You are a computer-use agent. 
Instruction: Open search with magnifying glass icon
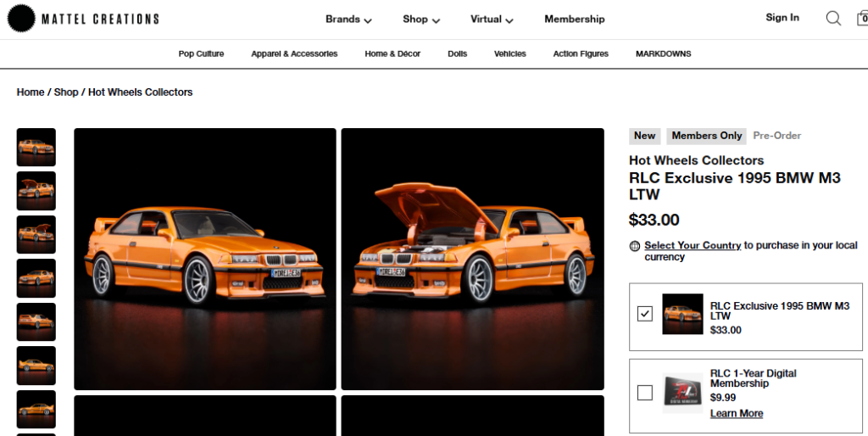(833, 19)
